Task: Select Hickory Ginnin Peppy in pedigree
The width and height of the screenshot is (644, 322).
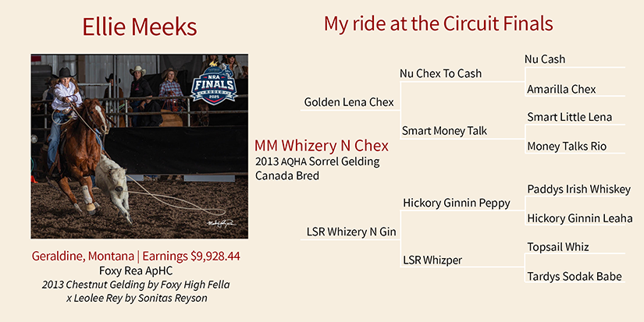Action: click(456, 203)
